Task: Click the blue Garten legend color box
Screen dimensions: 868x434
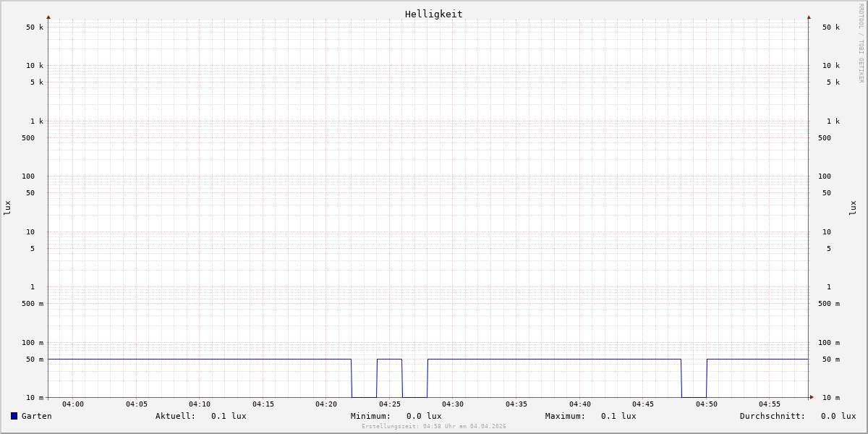Action: pos(14,416)
